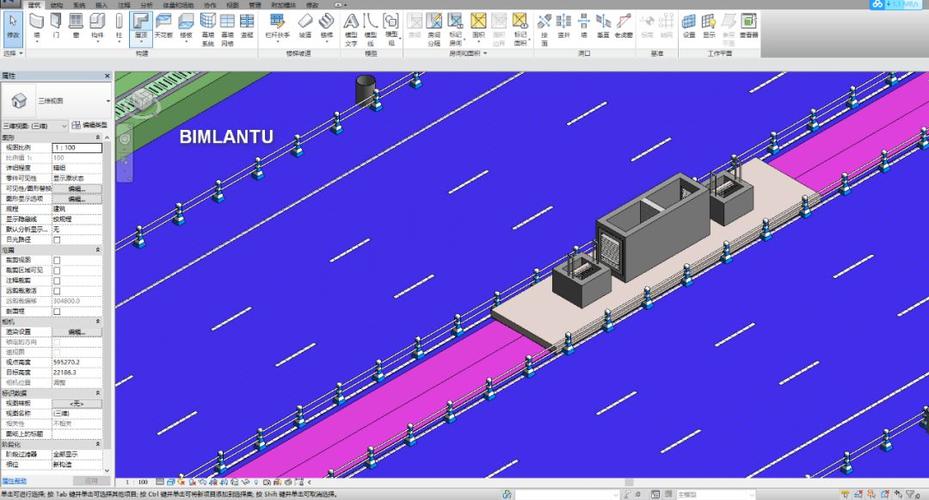Switch to the Insert (插入) ribbon tab
The height and width of the screenshot is (500, 929).
(101, 5)
